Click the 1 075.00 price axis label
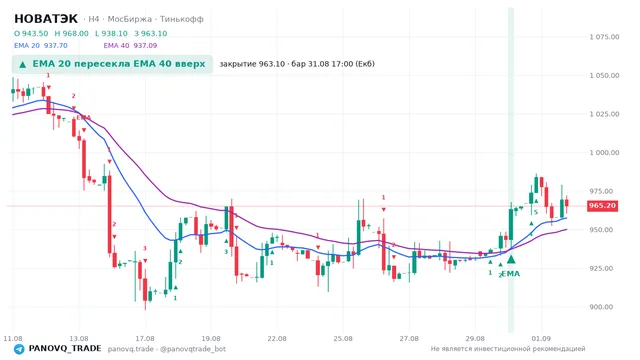 pyautogui.click(x=604, y=37)
